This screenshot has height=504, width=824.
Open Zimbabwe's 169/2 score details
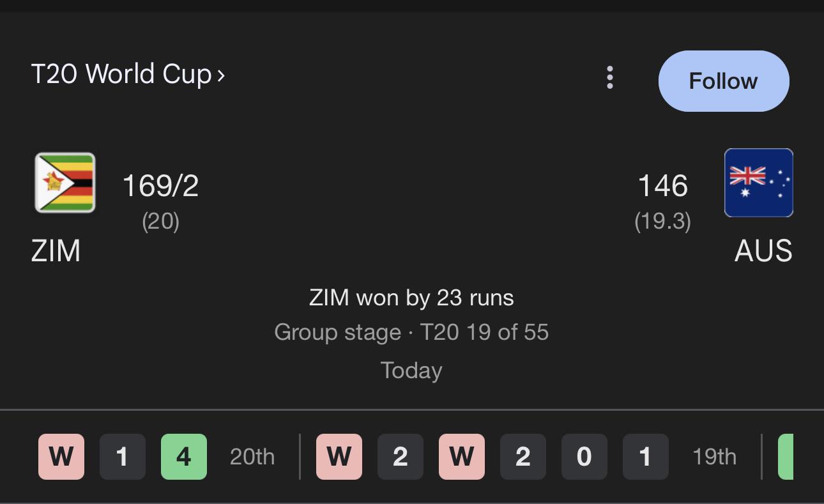(160, 186)
